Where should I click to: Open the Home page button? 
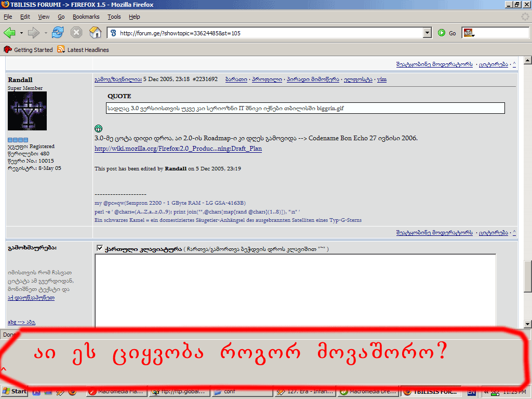[96, 33]
